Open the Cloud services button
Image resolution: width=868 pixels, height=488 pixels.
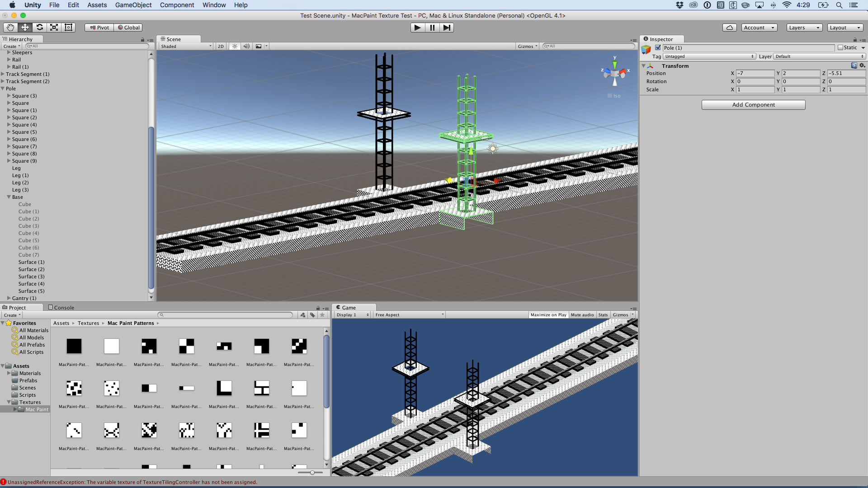(729, 28)
